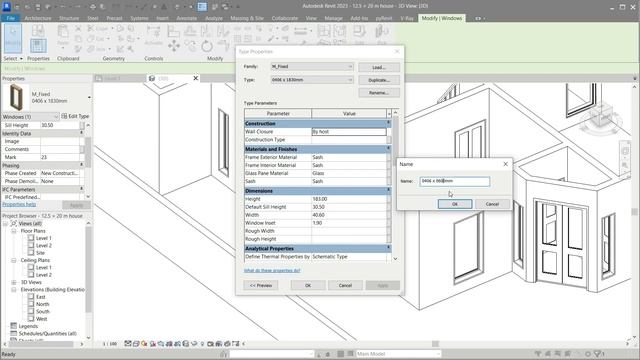Open Temporary Hide/Isolate glasses icon

(194, 344)
